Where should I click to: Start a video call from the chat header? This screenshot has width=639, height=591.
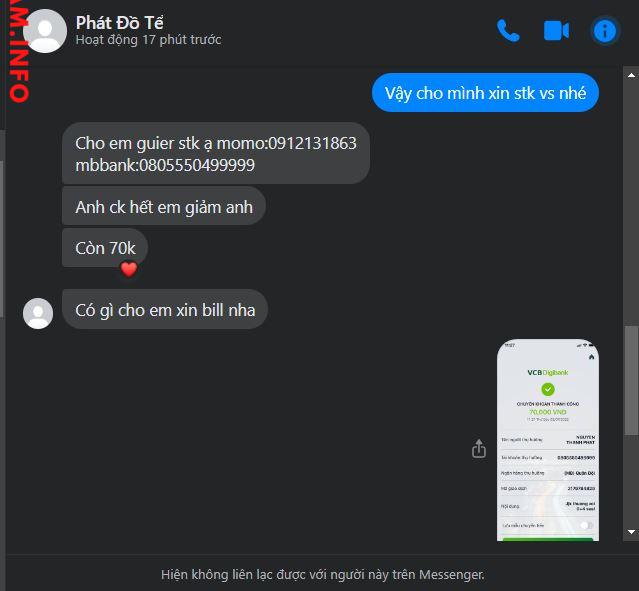point(556,31)
